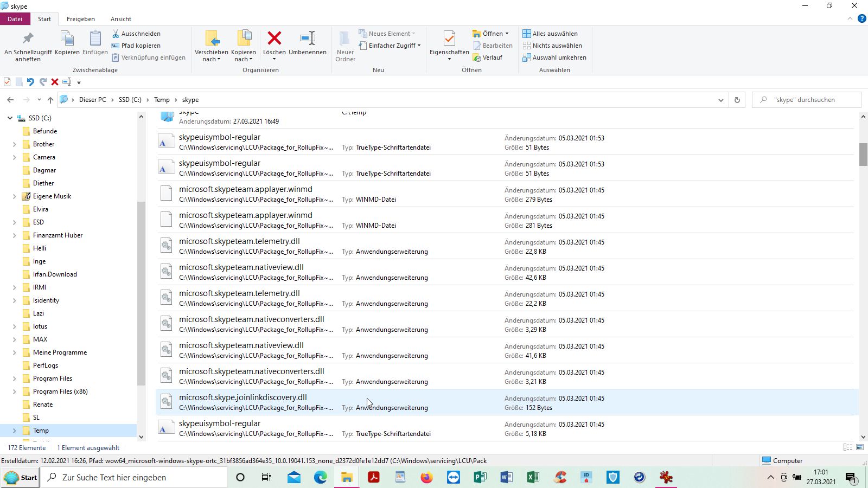This screenshot has width=868, height=488.
Task: Click the "skype" durchsuchen search box
Action: 806,100
